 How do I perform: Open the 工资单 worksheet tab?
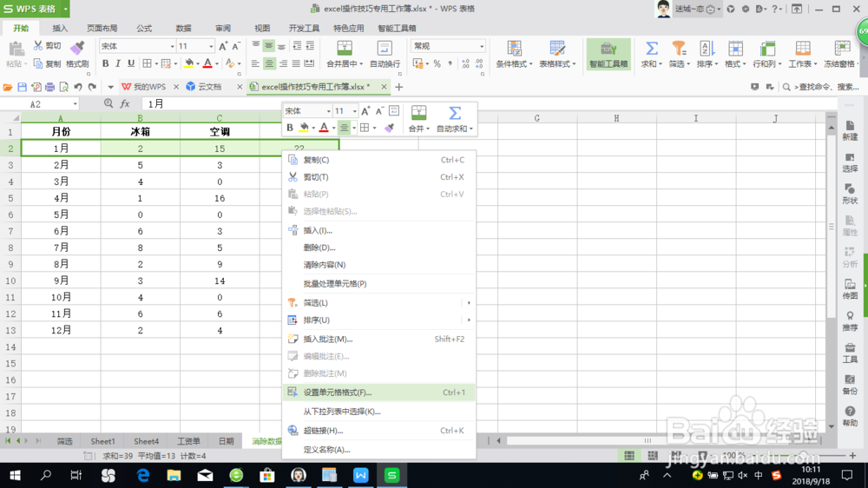tap(188, 441)
